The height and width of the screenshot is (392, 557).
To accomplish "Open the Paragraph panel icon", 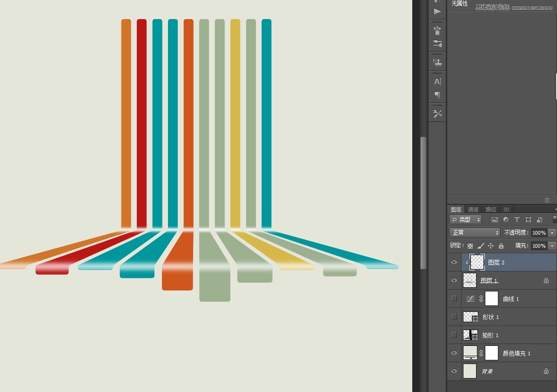I will (x=437, y=95).
